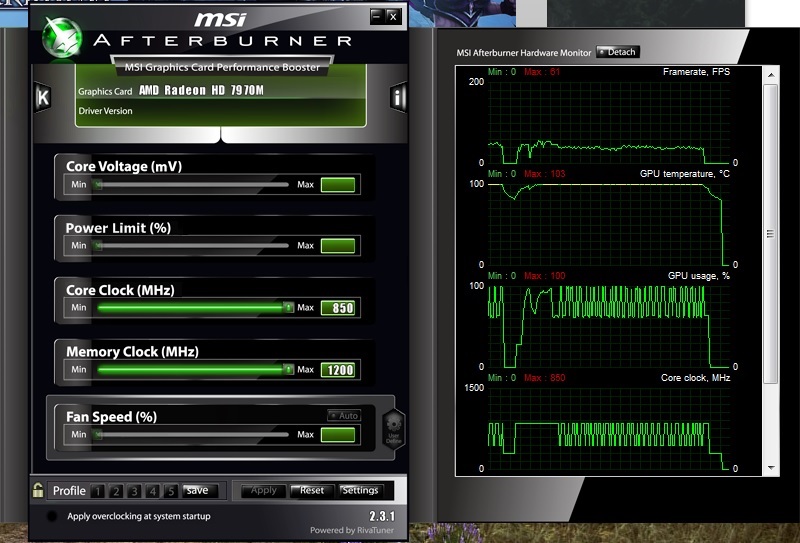
Task: Click the version number 2.3.1
Action: click(x=382, y=516)
